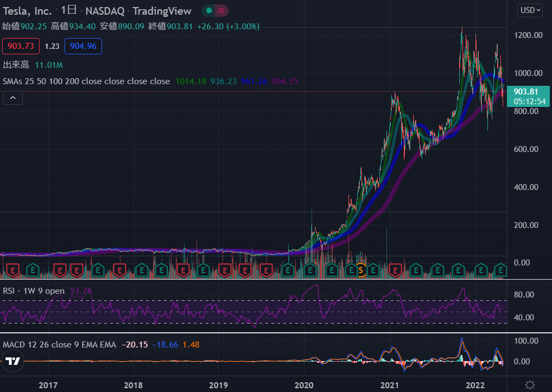Click the green earnings marker immediately right of the S marker
The image size is (552, 392).
tap(373, 270)
